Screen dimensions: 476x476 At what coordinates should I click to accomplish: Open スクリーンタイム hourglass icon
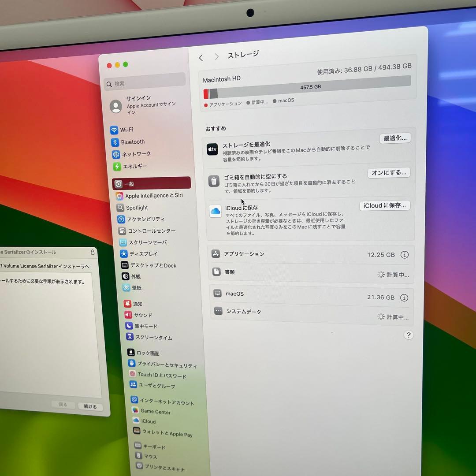tap(130, 337)
